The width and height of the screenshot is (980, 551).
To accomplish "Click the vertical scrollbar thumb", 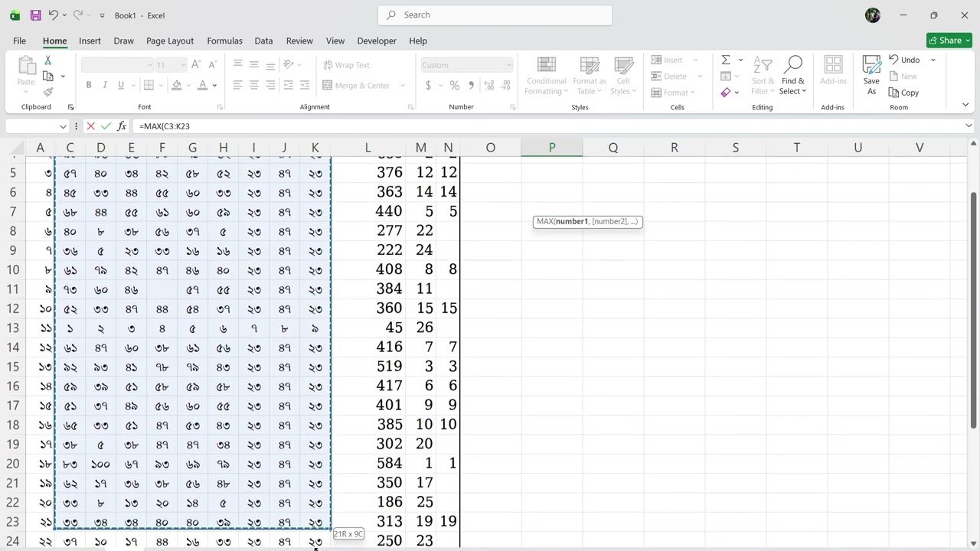I will (x=973, y=310).
